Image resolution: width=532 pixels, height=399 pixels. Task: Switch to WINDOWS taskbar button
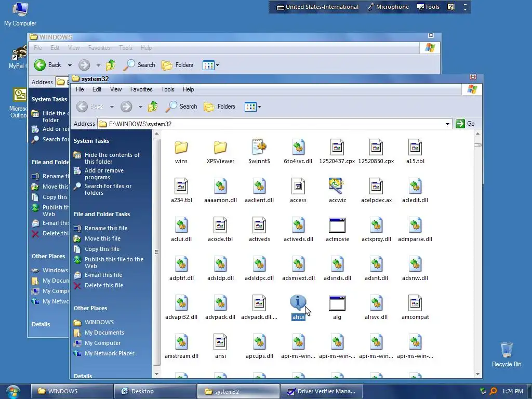click(72, 391)
